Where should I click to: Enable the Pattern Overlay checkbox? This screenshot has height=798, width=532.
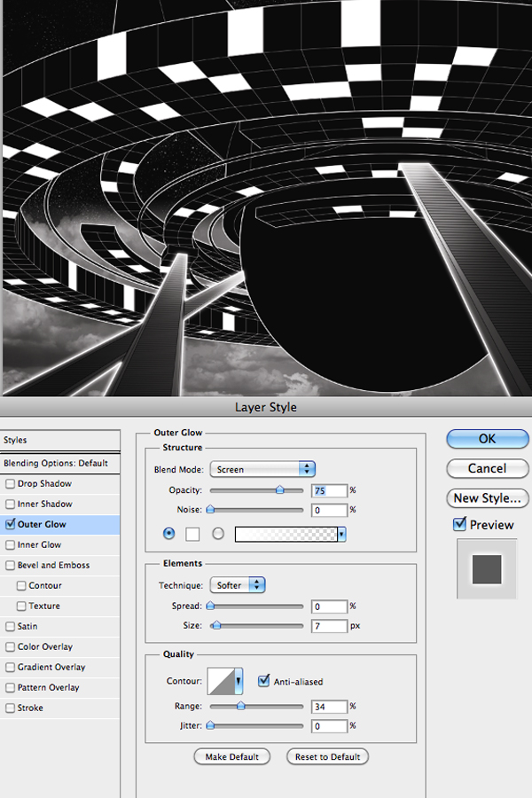10,687
